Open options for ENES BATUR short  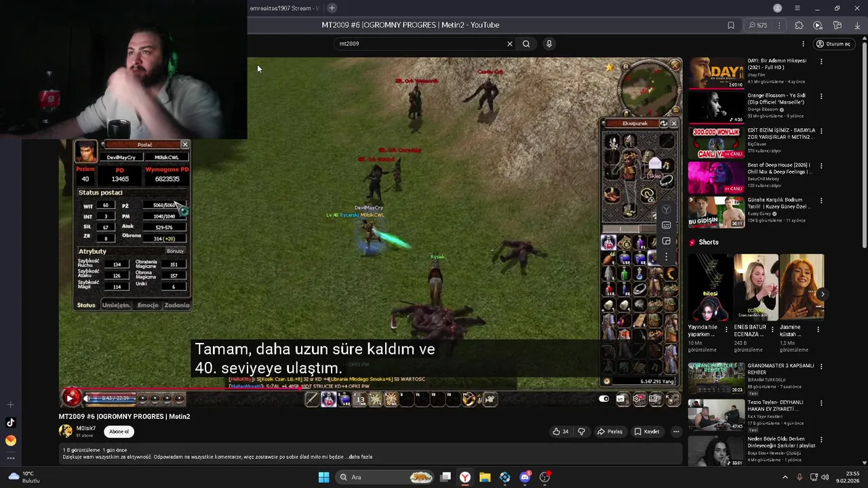tap(774, 329)
